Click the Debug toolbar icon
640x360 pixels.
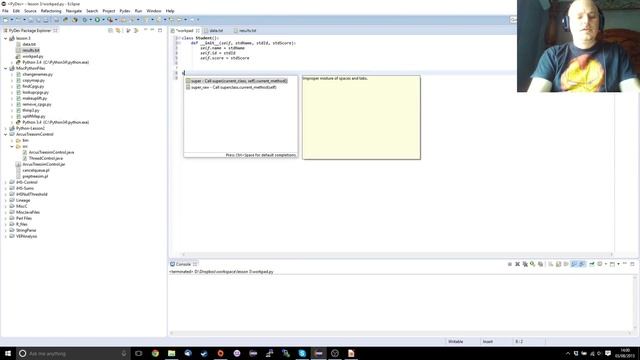pyautogui.click(x=84, y=20)
